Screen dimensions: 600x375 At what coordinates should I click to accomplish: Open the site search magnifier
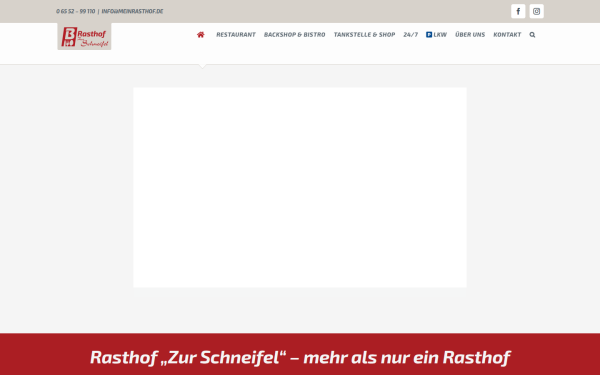pos(532,35)
